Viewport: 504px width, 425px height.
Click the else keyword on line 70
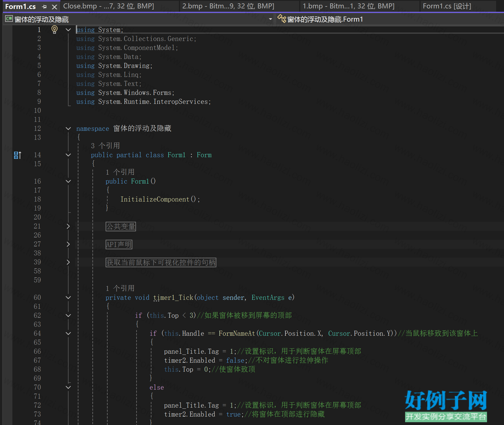(157, 387)
